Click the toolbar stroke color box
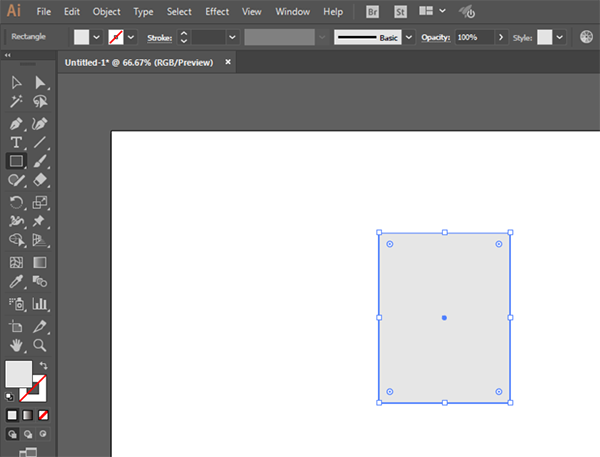Image resolution: width=600 pixels, height=457 pixels. 38,393
